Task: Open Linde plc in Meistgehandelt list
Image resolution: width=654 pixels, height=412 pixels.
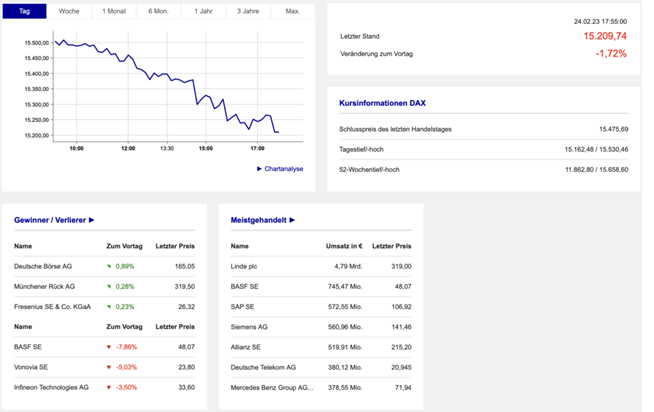Action: coord(245,267)
